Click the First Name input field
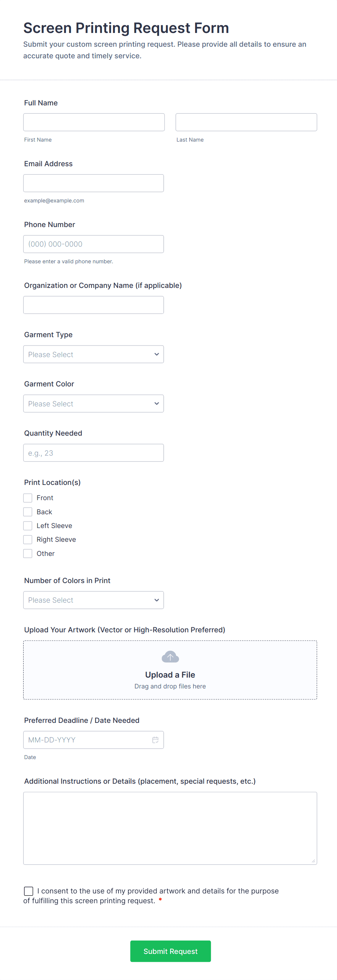This screenshot has height=980, width=337. coord(93,122)
